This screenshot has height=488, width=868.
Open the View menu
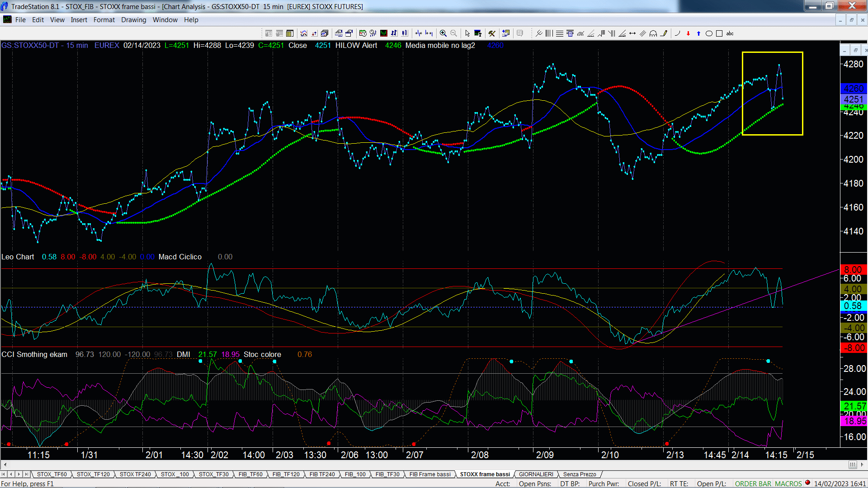[x=57, y=20]
